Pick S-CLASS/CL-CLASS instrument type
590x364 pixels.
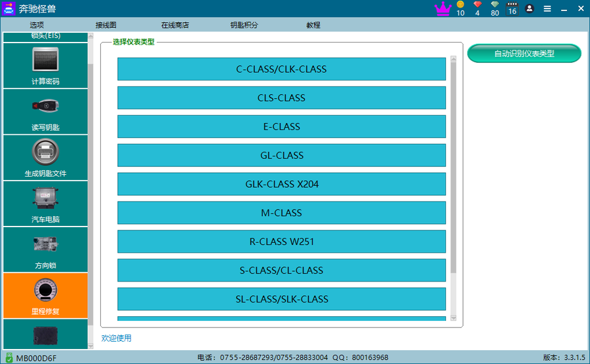(281, 270)
